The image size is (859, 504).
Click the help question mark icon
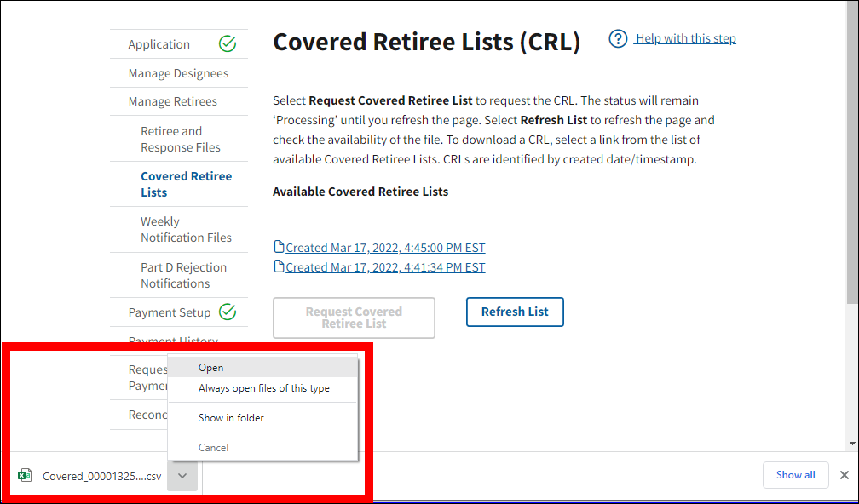[619, 39]
